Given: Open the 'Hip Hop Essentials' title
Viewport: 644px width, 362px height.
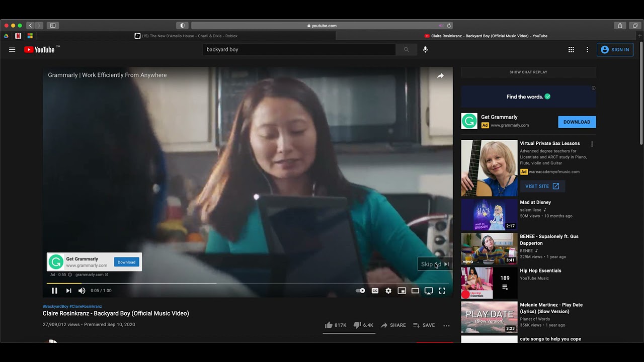Looking at the screenshot, I should click(540, 270).
